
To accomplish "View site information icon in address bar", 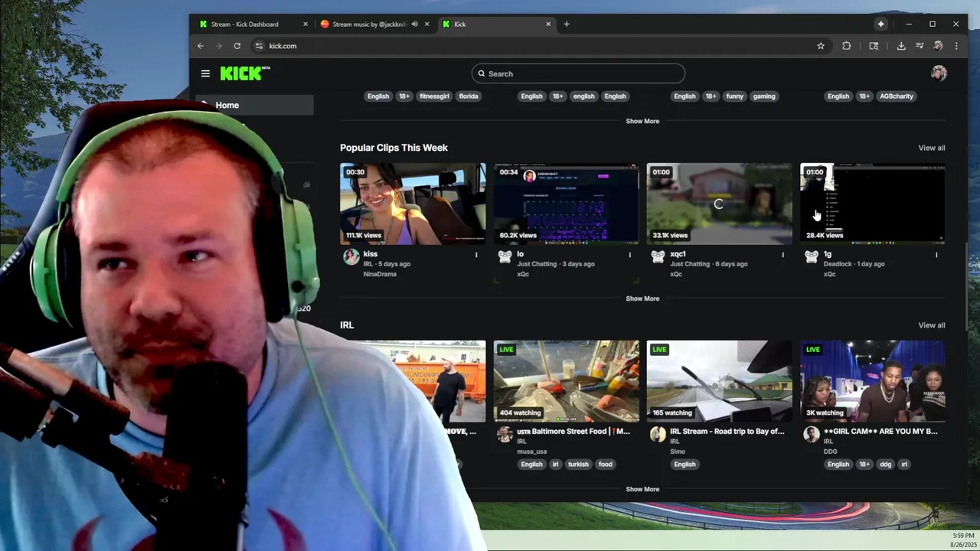I will point(259,46).
